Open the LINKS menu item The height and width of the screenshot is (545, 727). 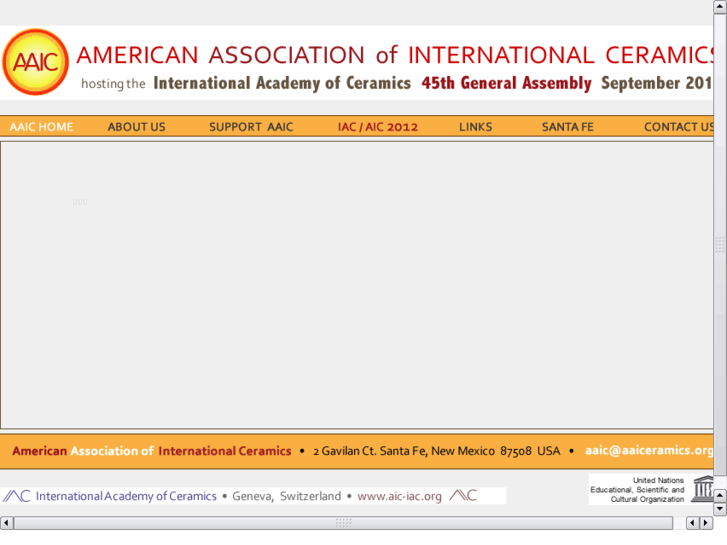476,127
